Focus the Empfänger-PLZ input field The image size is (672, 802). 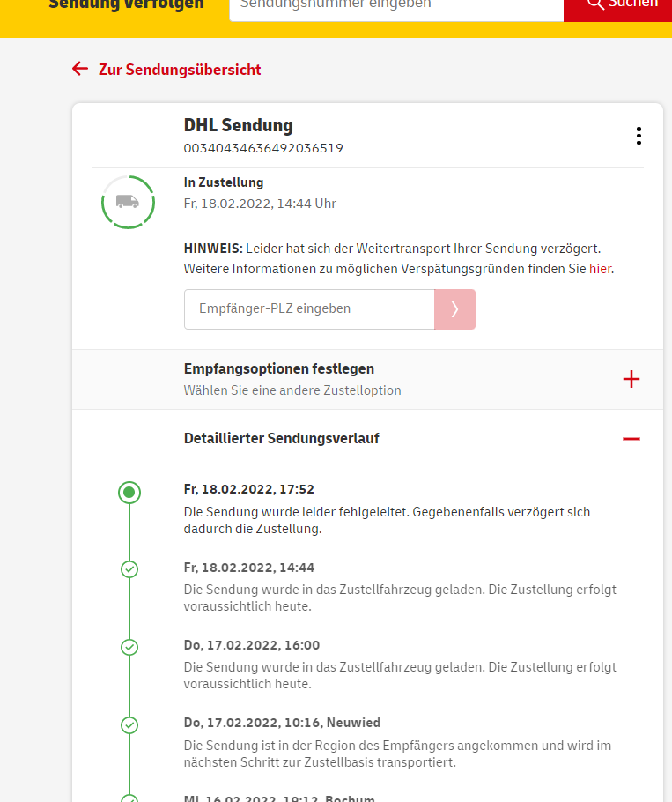(309, 309)
